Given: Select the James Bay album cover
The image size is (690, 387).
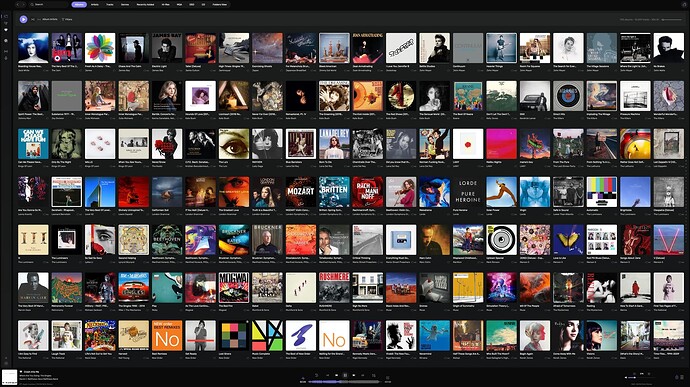Looking at the screenshot, I should pos(167,48).
